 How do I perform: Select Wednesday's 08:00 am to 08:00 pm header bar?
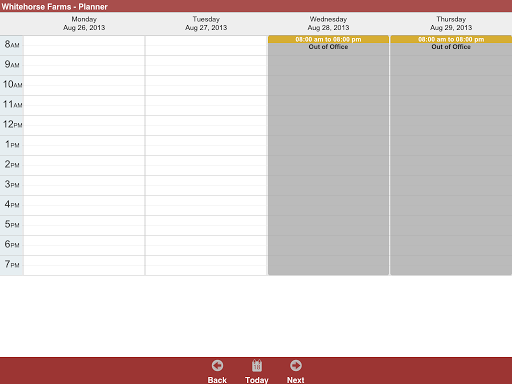click(328, 39)
